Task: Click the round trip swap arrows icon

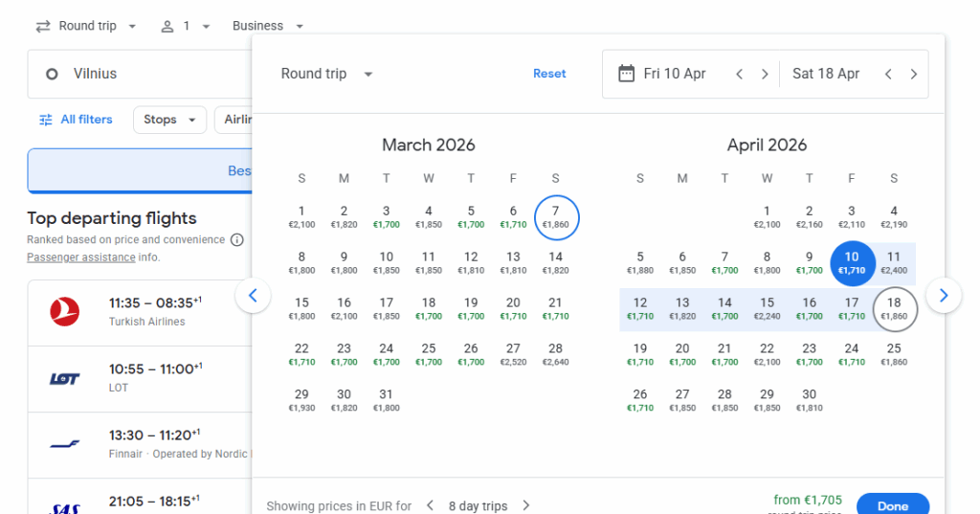Action: pos(42,26)
